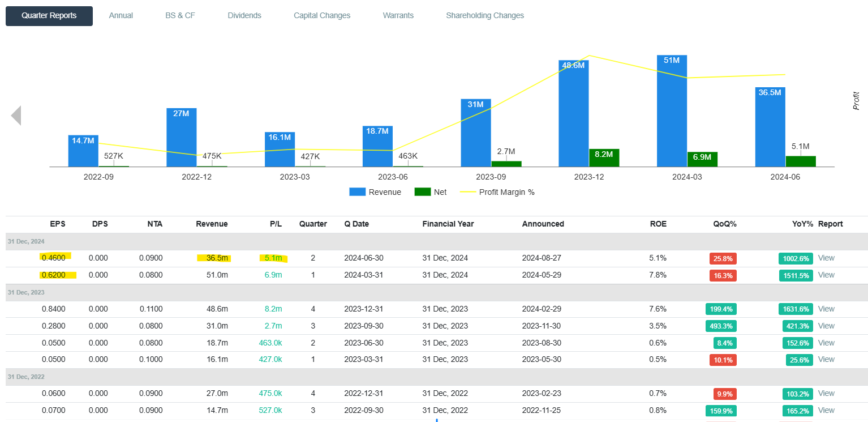Toggle the Profit Margin % legend line
868x422 pixels.
[x=497, y=192]
